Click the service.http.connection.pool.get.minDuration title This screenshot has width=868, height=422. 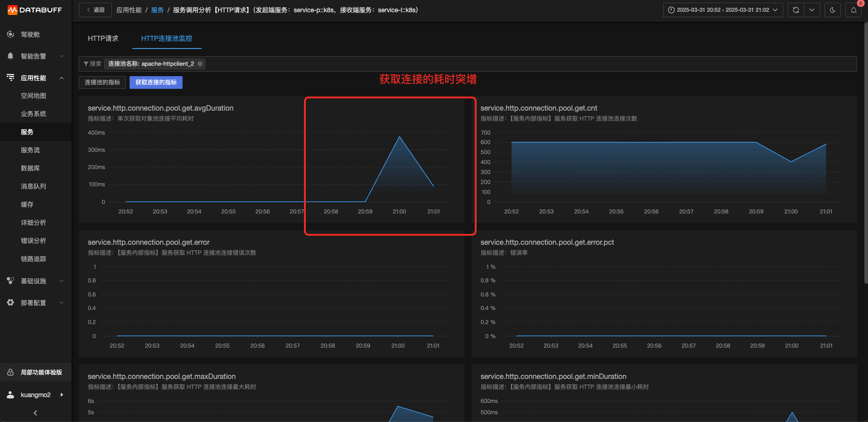[x=554, y=377]
